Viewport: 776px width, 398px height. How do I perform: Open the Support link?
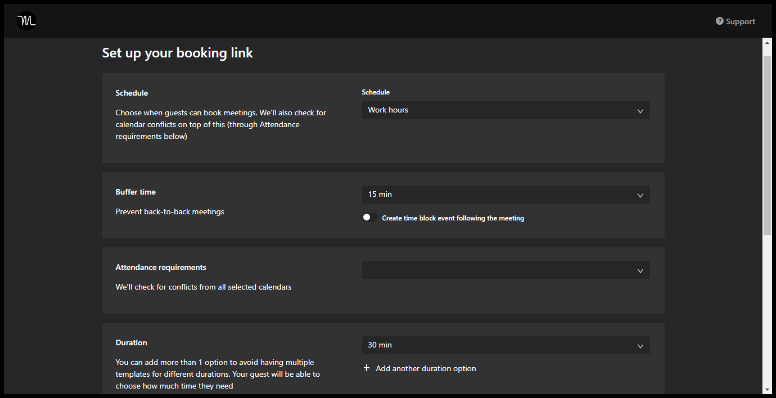point(735,21)
